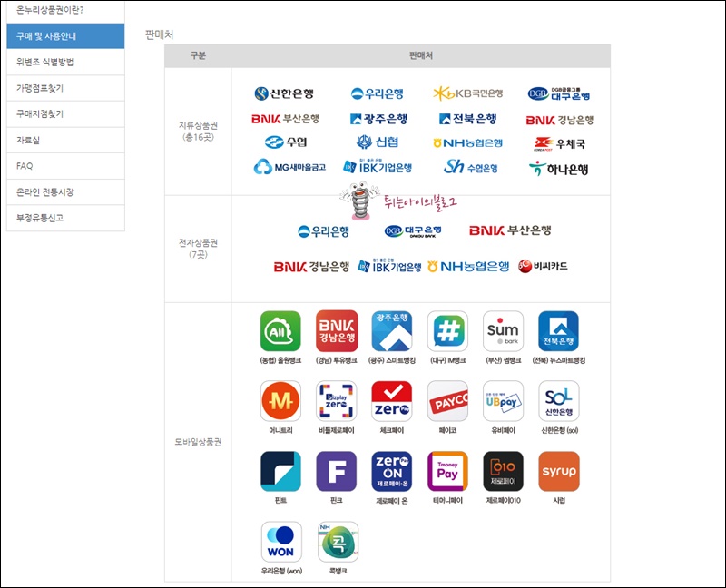Click the NH농협은행 logo in paper vouchers
This screenshot has width=726, height=588.
pyautogui.click(x=467, y=143)
